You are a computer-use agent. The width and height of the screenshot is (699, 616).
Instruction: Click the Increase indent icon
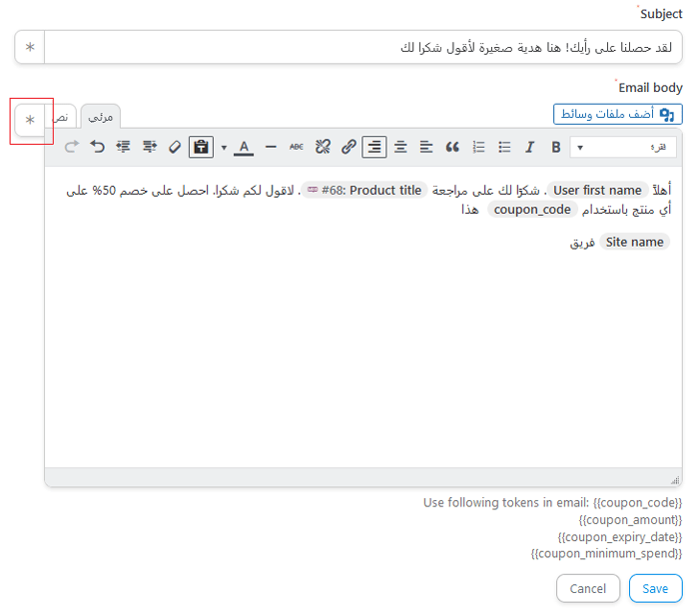point(123,147)
